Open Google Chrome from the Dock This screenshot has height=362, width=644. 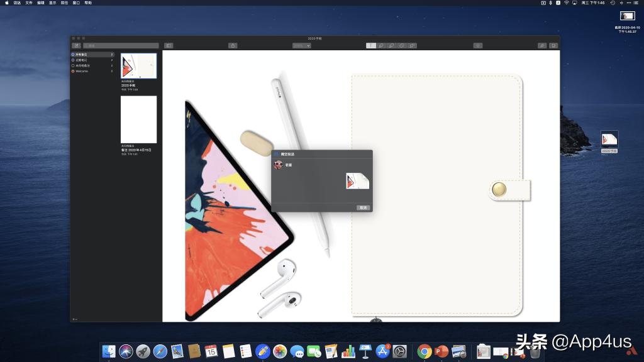click(425, 351)
